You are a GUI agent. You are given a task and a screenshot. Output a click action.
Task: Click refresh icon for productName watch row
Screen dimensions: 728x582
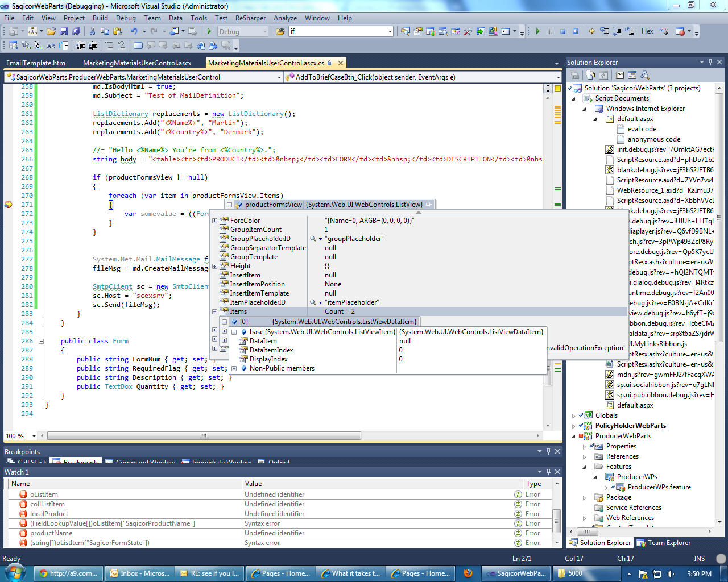518,533
